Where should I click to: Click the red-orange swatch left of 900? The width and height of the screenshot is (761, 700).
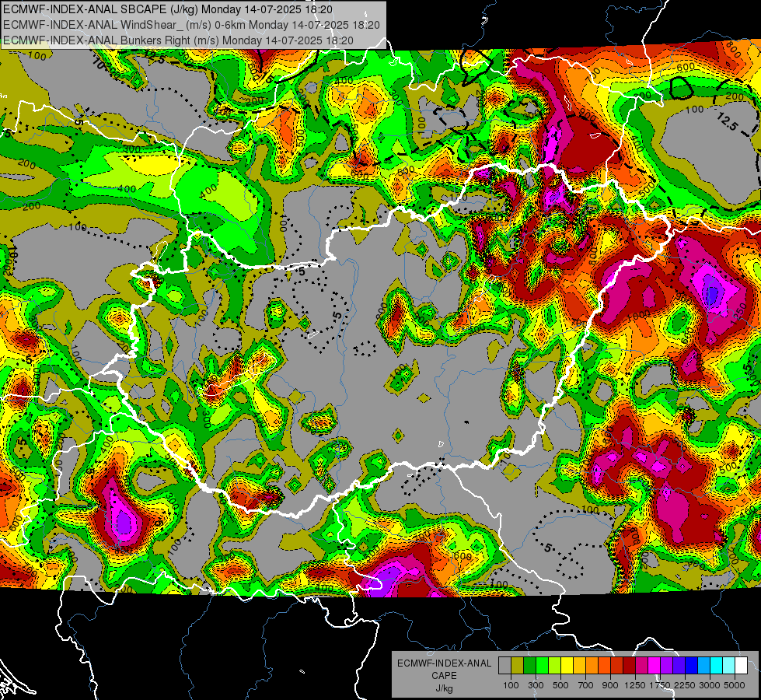604,665
